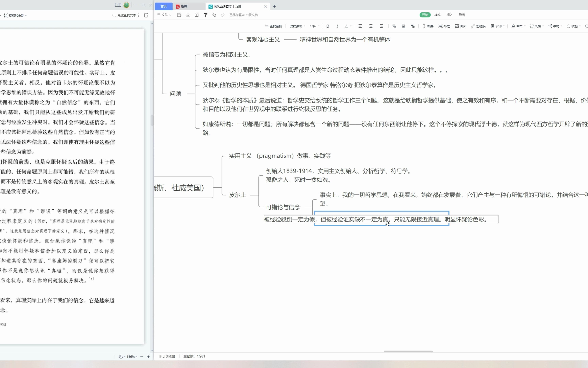This screenshot has width=588, height=368.
Task: Select the 导出 ribbon tab
Action: click(x=462, y=15)
